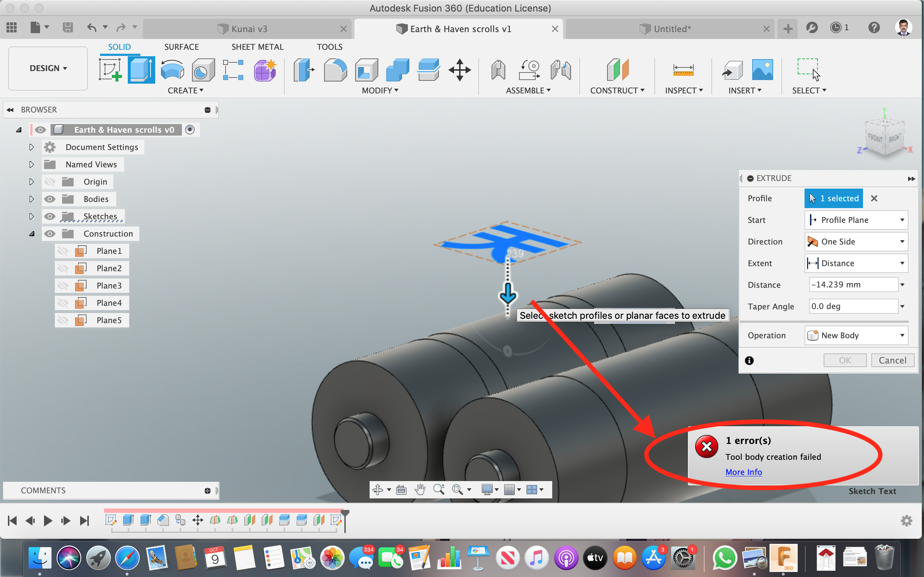Select the Move/Copy tool
924x577 pixels.
coord(459,70)
